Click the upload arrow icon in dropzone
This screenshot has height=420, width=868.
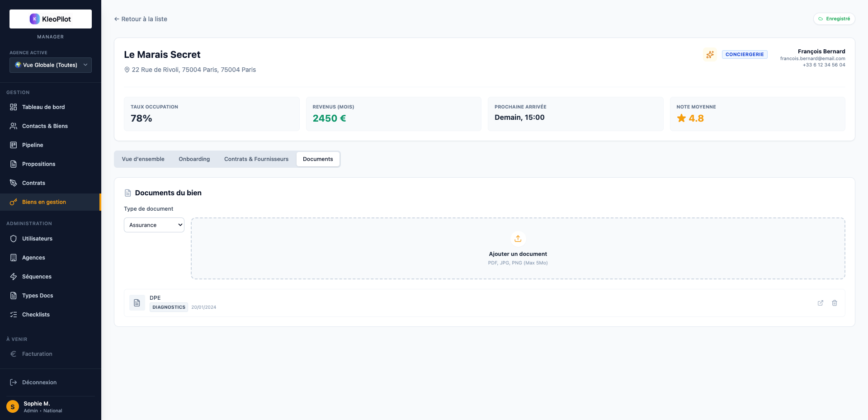click(x=518, y=238)
